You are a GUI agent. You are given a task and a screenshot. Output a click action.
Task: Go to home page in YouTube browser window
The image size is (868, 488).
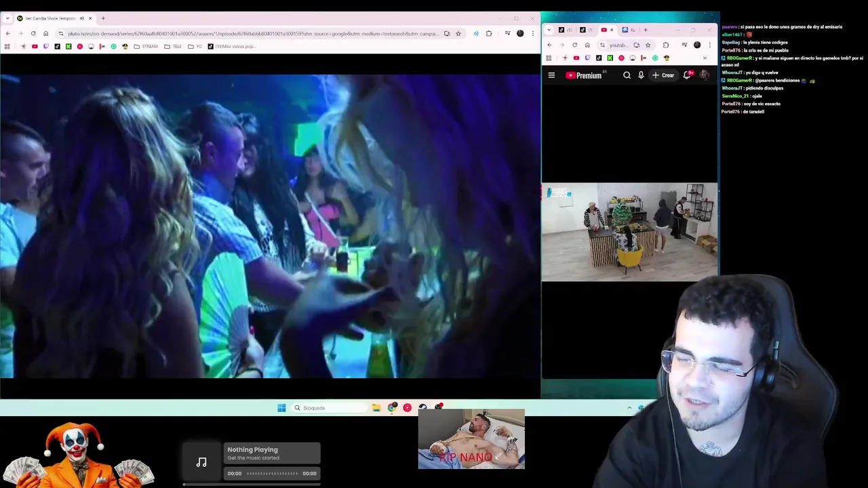[x=587, y=45]
